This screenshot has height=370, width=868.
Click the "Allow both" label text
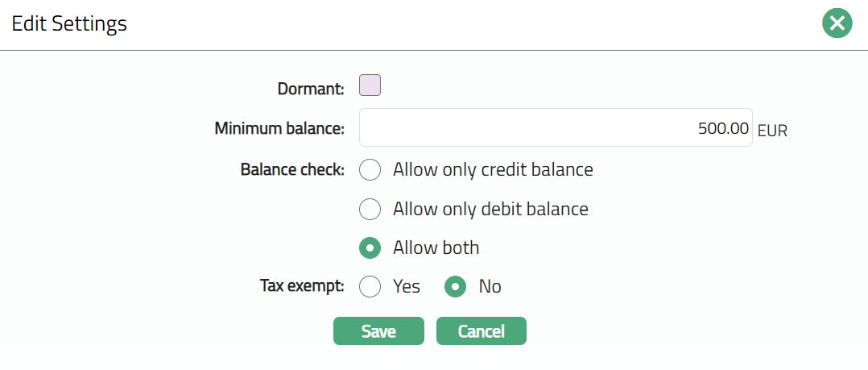(436, 247)
